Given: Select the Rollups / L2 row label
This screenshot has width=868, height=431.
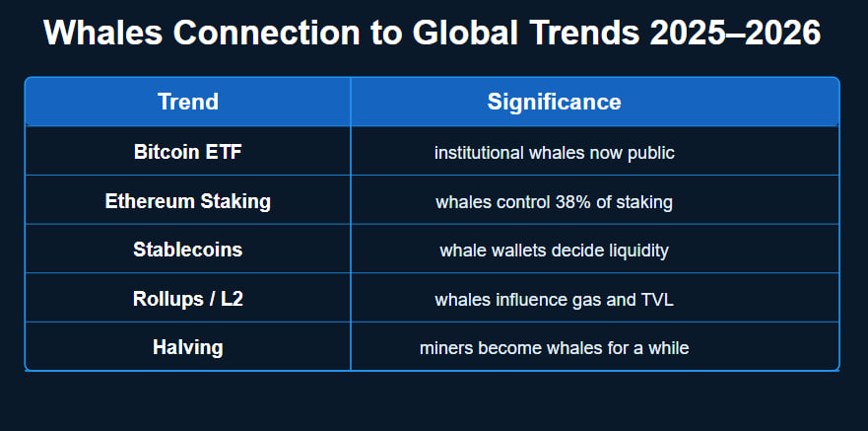Looking at the screenshot, I should click(187, 299).
